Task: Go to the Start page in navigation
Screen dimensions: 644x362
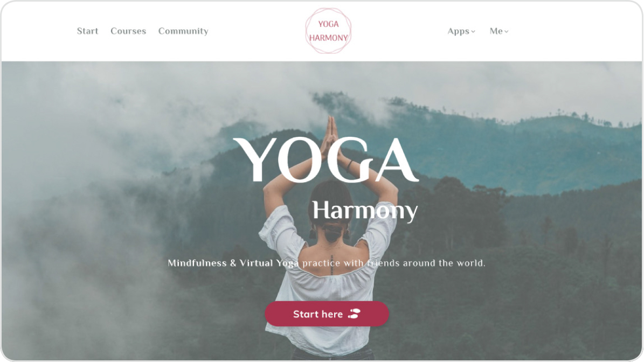Action: click(87, 31)
